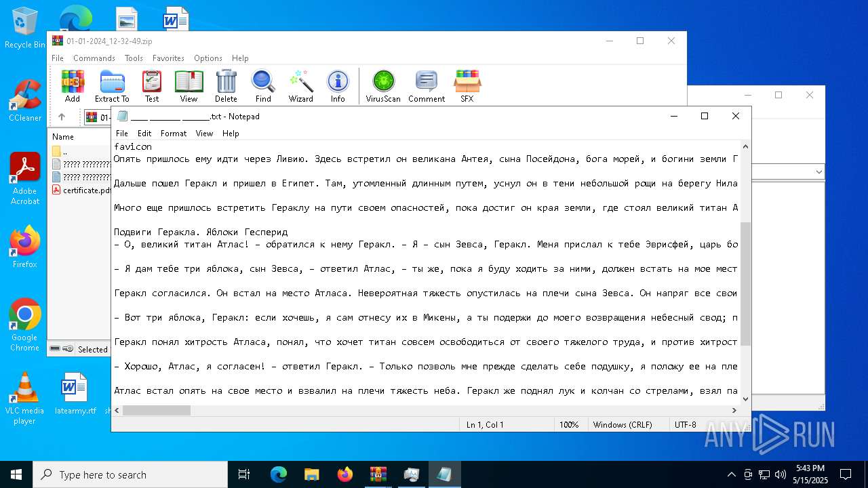
Task: Start VirusScan on the archive
Action: (x=383, y=86)
